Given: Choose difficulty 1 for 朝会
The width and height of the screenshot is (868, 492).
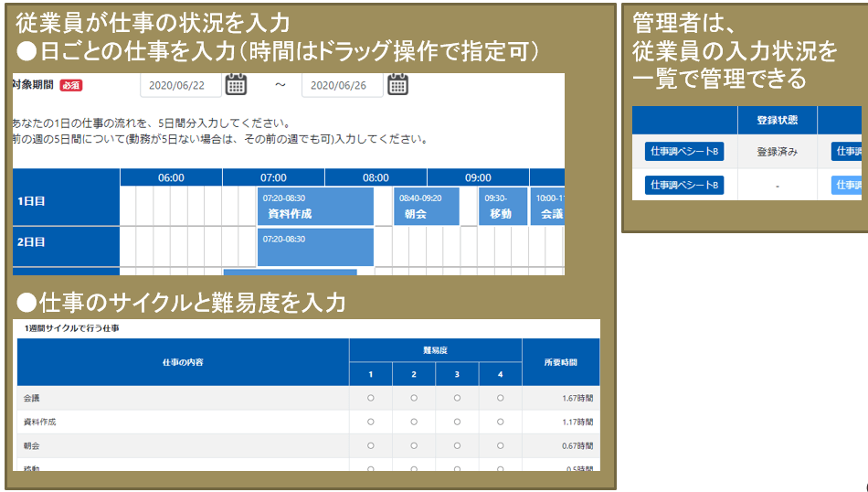Looking at the screenshot, I should (370, 445).
